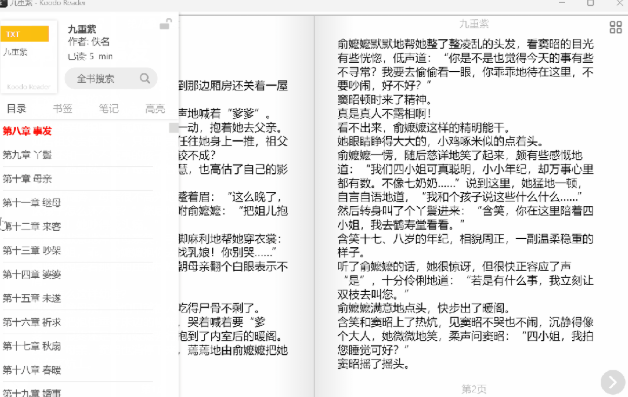Click the 全书搜索 search field
This screenshot has height=397, width=628.
pos(111,79)
